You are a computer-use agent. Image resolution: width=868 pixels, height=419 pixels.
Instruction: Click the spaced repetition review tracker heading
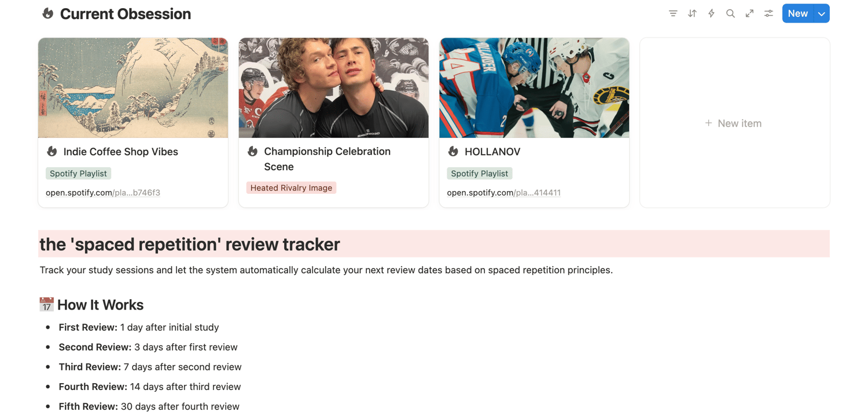pyautogui.click(x=190, y=244)
